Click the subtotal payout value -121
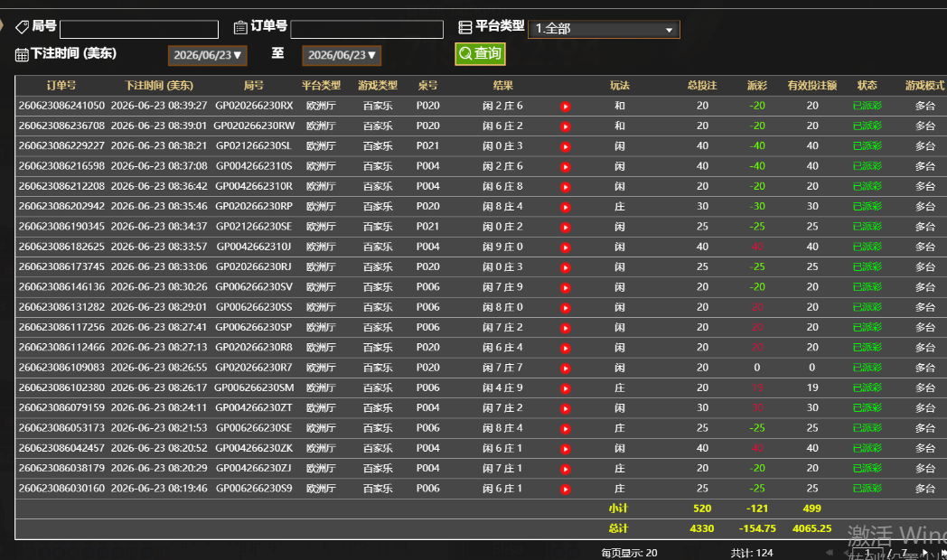 click(x=757, y=509)
